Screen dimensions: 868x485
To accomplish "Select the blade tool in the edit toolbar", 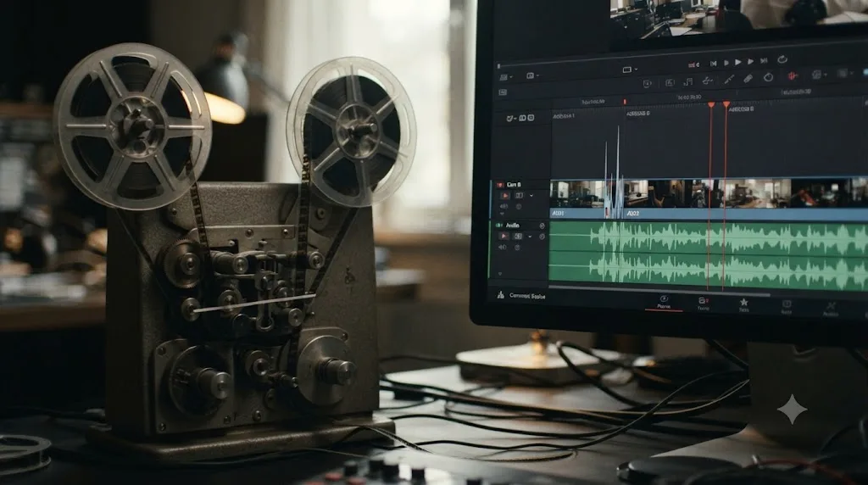I will 729,80.
